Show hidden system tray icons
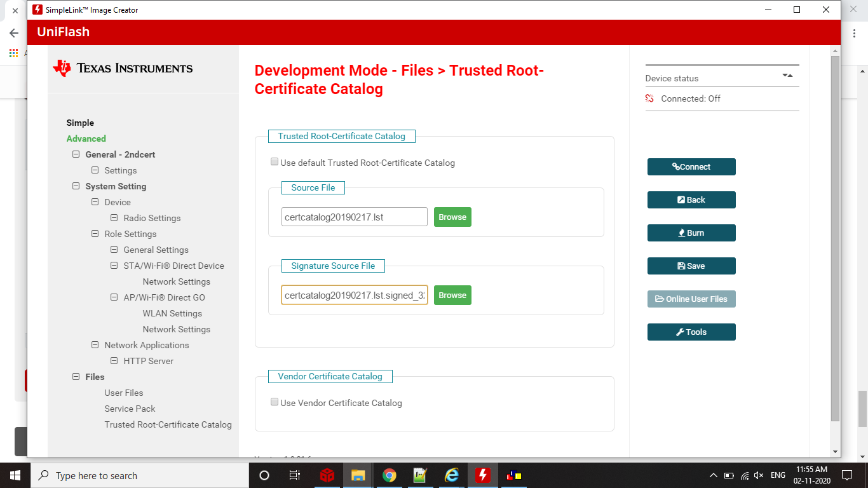Image resolution: width=868 pixels, height=488 pixels. click(x=713, y=475)
